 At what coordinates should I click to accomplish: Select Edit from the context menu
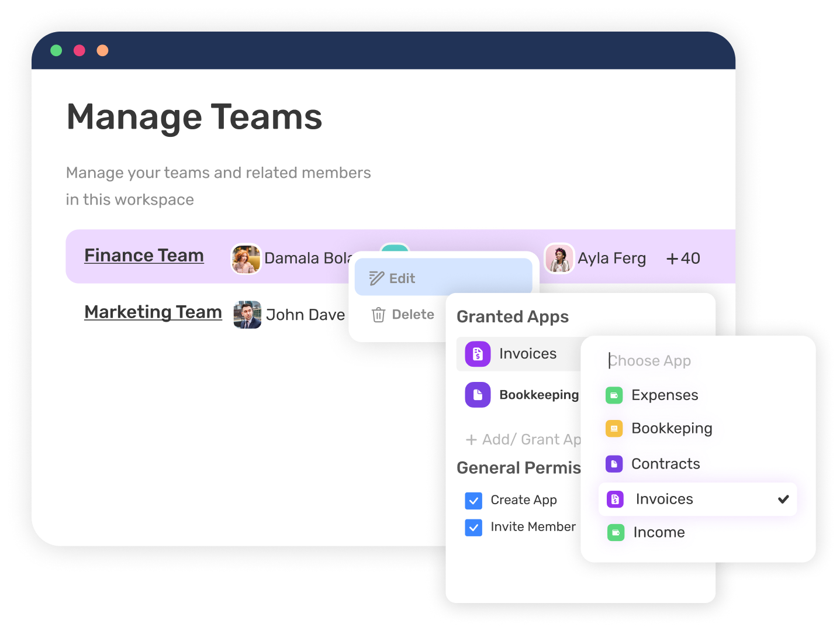[x=402, y=277]
